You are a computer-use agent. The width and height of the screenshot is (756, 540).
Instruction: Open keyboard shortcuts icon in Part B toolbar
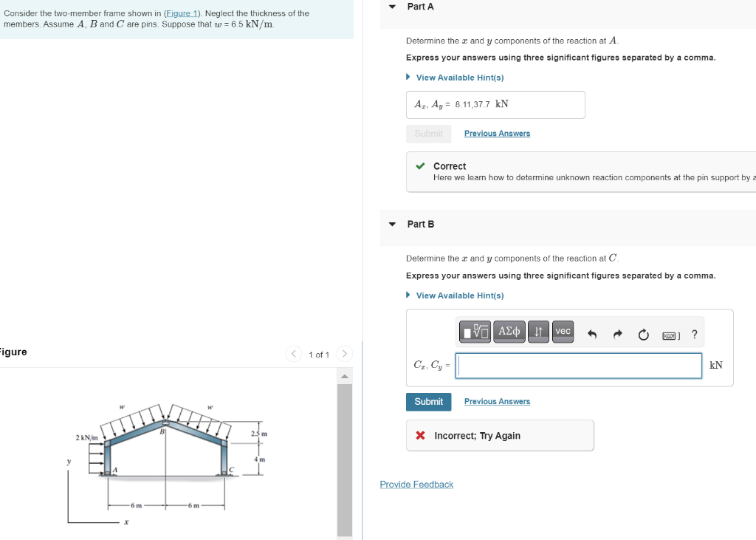pyautogui.click(x=670, y=335)
